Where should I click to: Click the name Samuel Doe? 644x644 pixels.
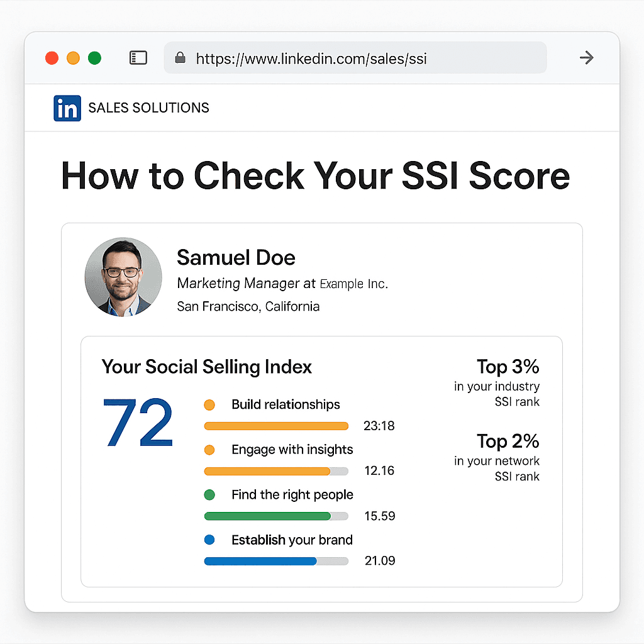coord(236,258)
